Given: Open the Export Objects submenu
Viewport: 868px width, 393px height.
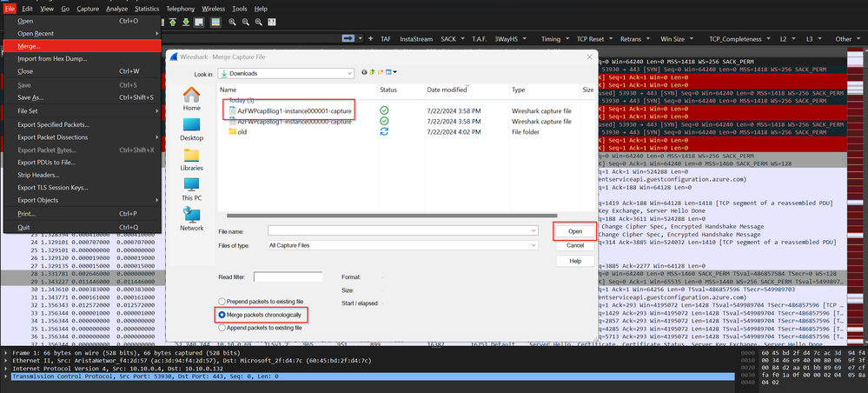Looking at the screenshot, I should coord(82,200).
